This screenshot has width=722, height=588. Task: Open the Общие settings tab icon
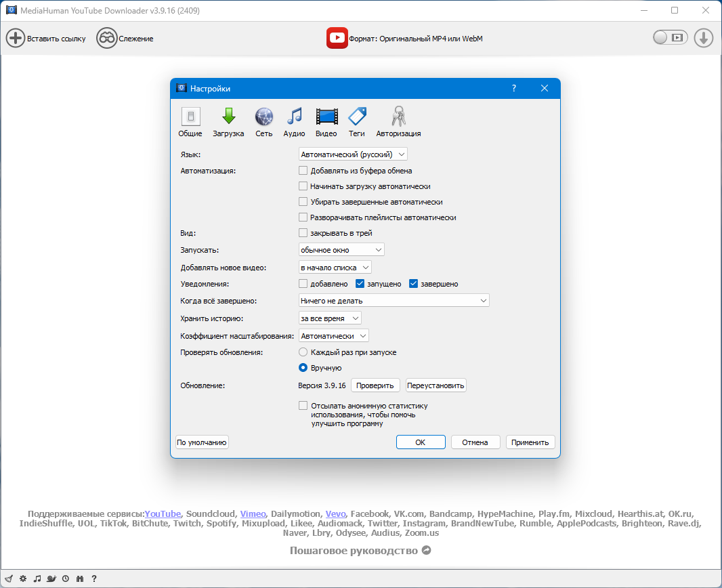190,117
